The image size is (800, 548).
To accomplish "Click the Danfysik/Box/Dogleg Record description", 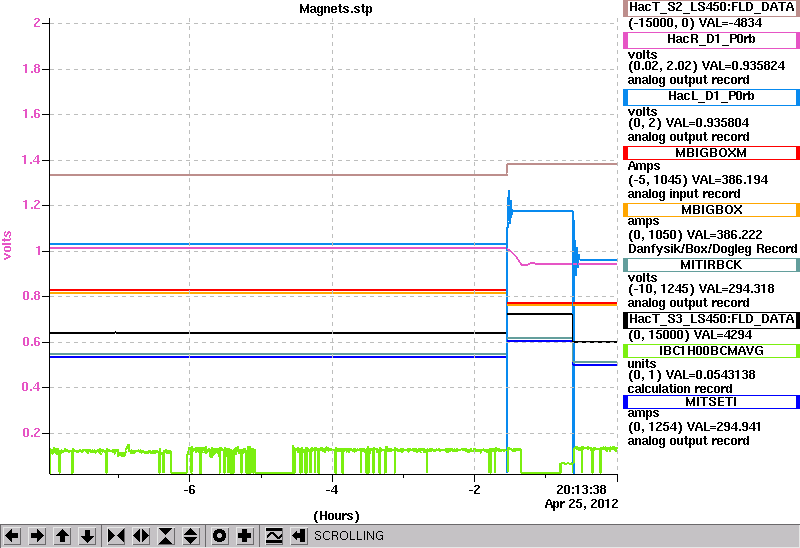I will 712,249.
